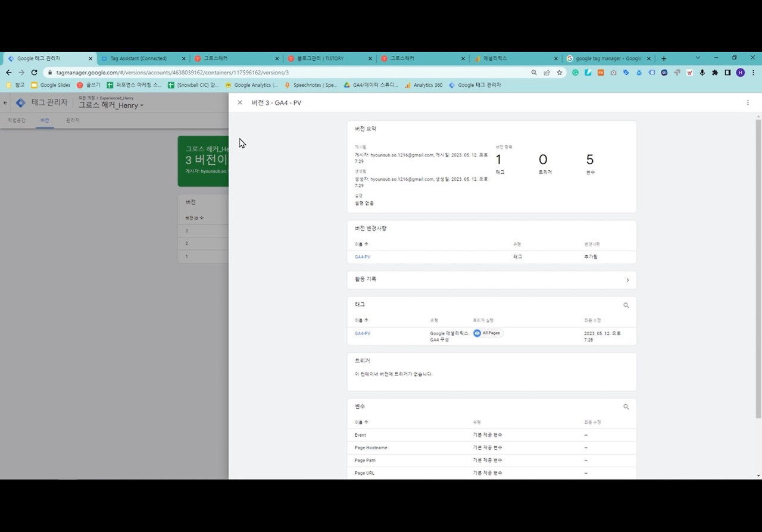The height and width of the screenshot is (532, 762).
Task: Open the 글쓰기 bookmark
Action: 89,85
